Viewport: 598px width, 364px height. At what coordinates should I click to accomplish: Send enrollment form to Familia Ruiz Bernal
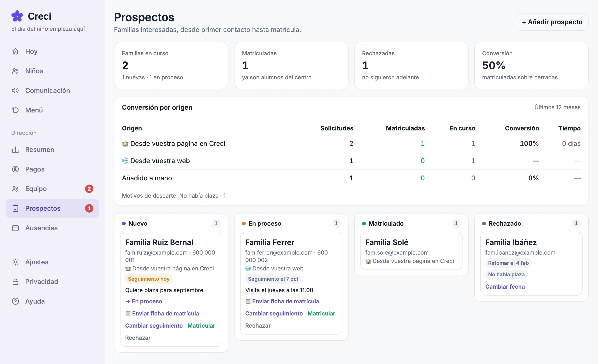[x=162, y=314]
